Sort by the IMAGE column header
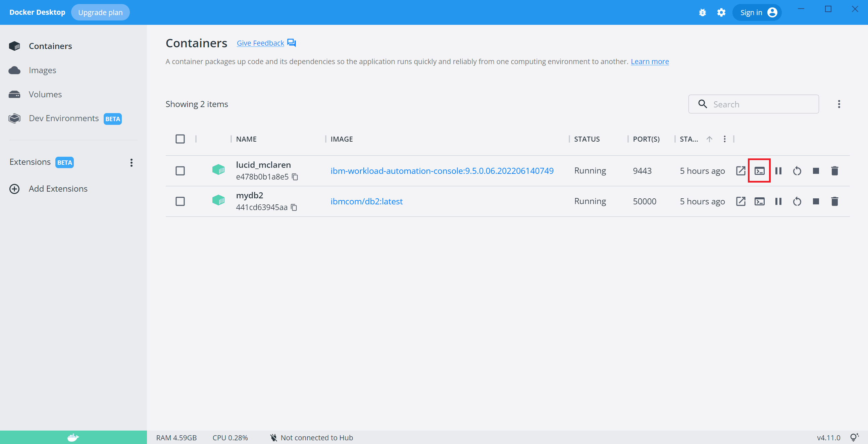 342,139
